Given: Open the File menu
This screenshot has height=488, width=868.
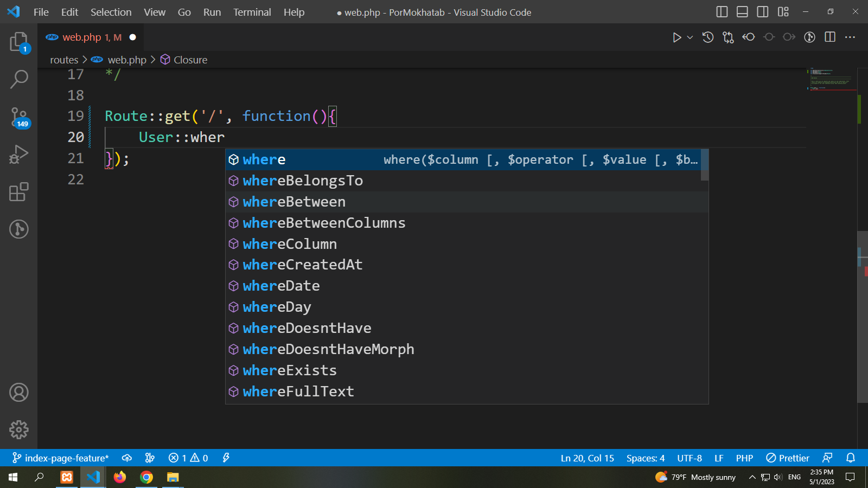Looking at the screenshot, I should (41, 12).
